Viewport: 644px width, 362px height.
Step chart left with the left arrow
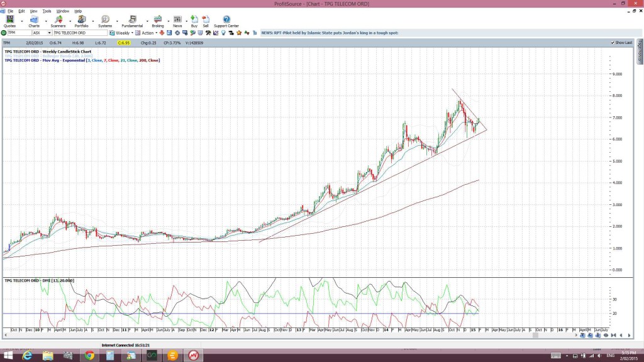coord(621,336)
